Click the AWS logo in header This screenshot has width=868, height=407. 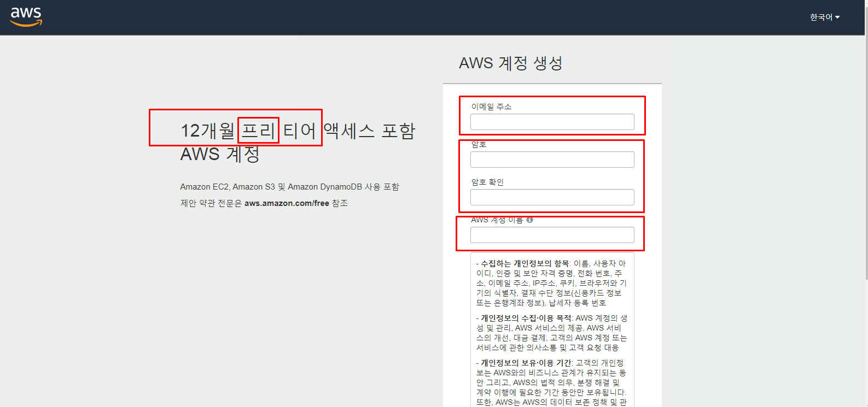(x=26, y=17)
